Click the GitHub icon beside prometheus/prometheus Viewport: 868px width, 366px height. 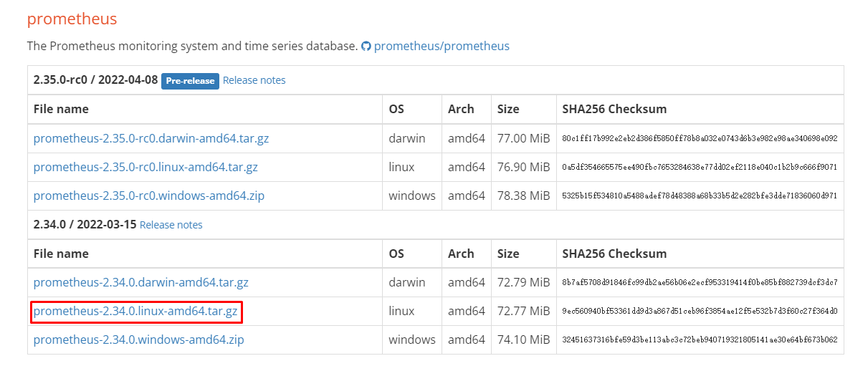[x=366, y=47]
